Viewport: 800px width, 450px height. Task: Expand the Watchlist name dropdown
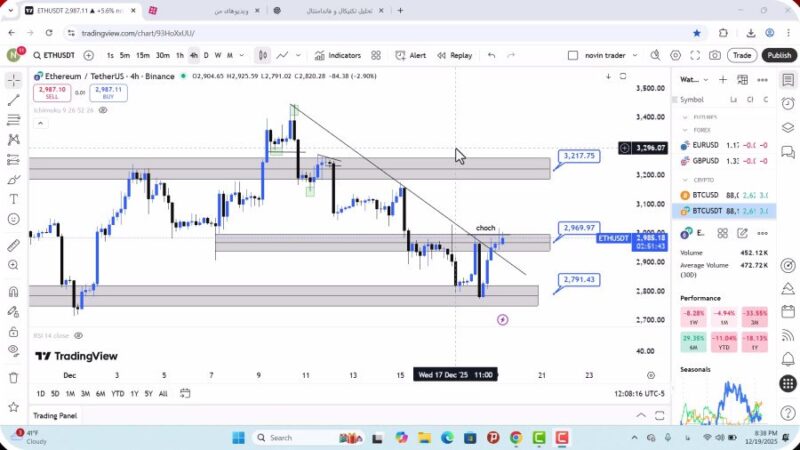(690, 80)
